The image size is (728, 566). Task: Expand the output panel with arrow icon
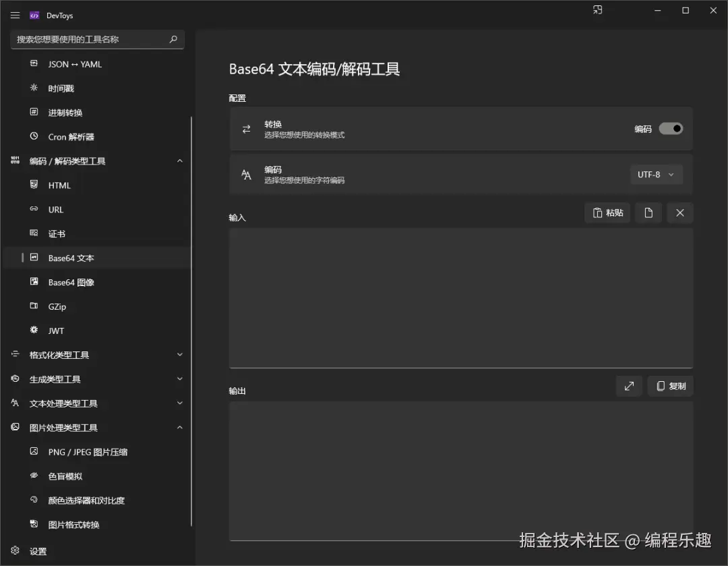point(629,386)
